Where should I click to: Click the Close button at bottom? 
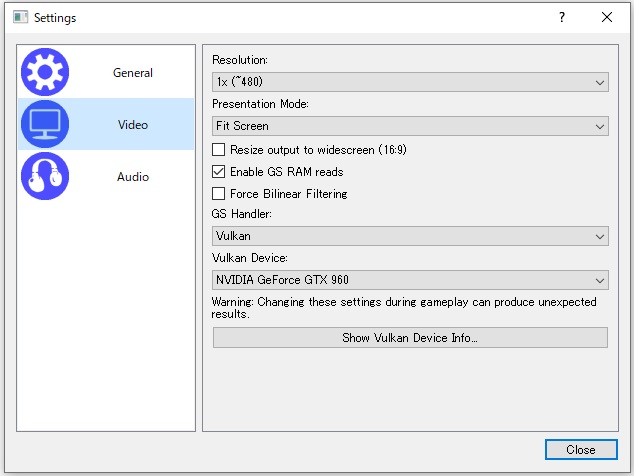coord(580,450)
